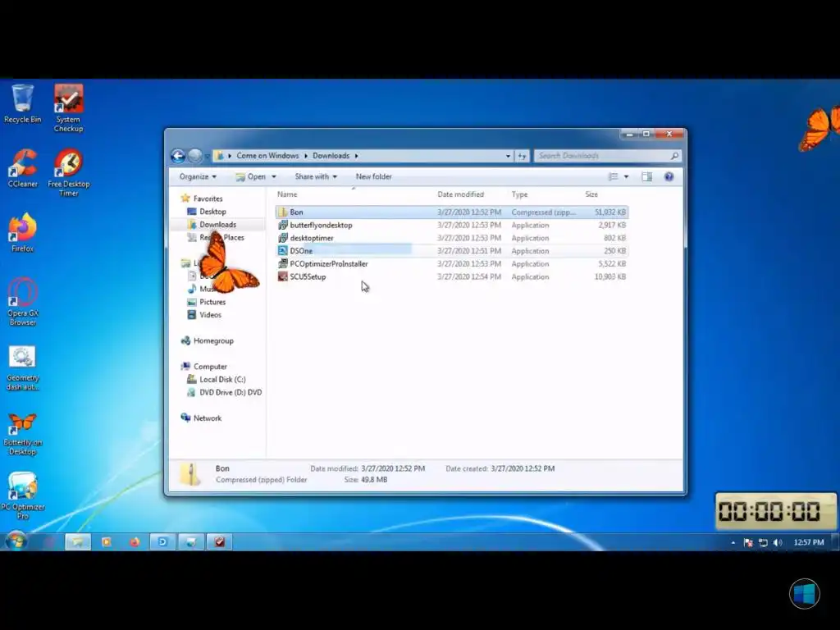
Task: Open the Organize dropdown menu
Action: pos(198,177)
